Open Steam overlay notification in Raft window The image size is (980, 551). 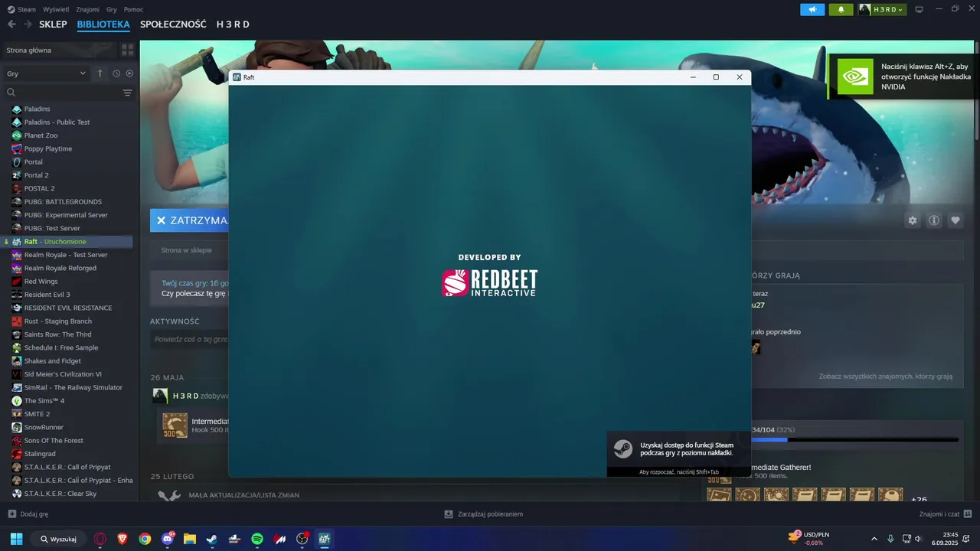tap(678, 454)
